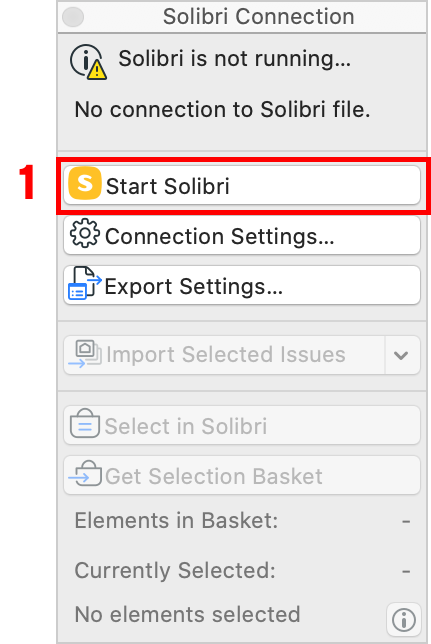Click the Solibri is not running… status text
Viewport: 431px width, 644px height.
(235, 58)
